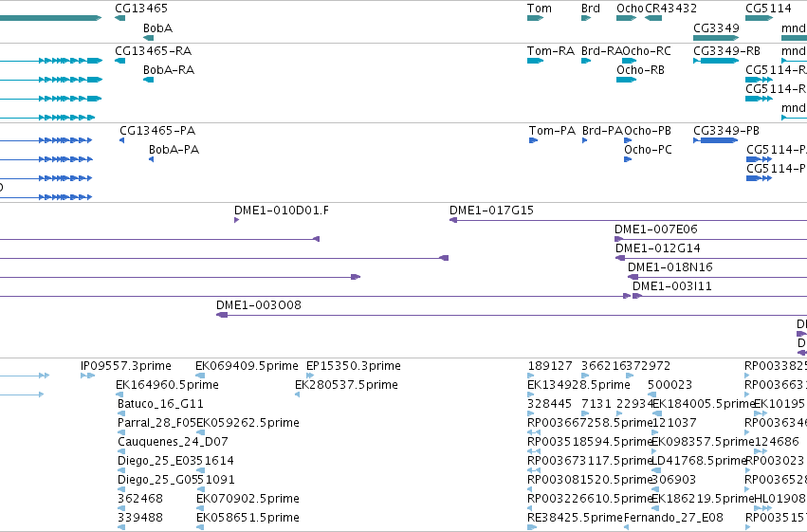Click the 362468 EST label

pos(140,499)
